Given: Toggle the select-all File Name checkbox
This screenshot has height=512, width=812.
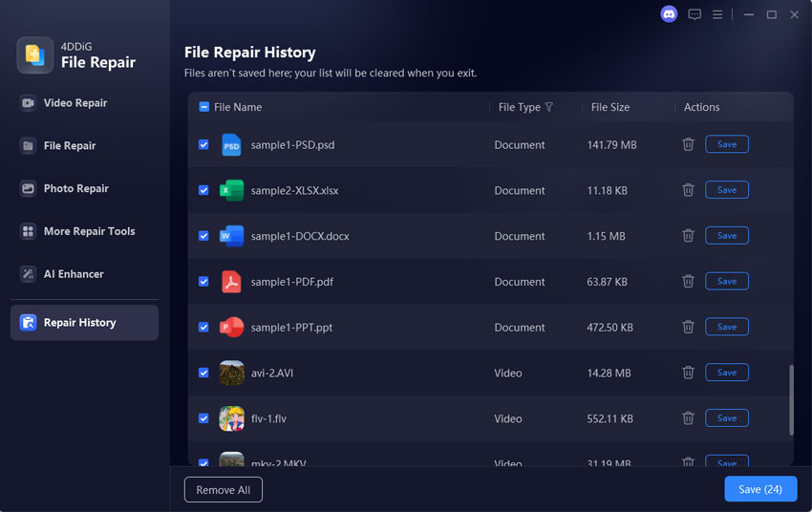Looking at the screenshot, I should (x=204, y=107).
